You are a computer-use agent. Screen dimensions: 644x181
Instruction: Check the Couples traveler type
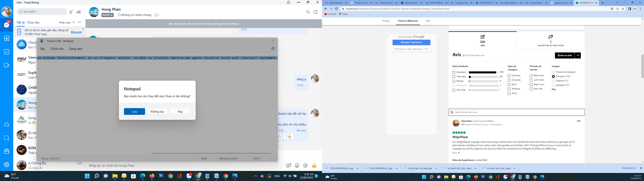(509, 80)
